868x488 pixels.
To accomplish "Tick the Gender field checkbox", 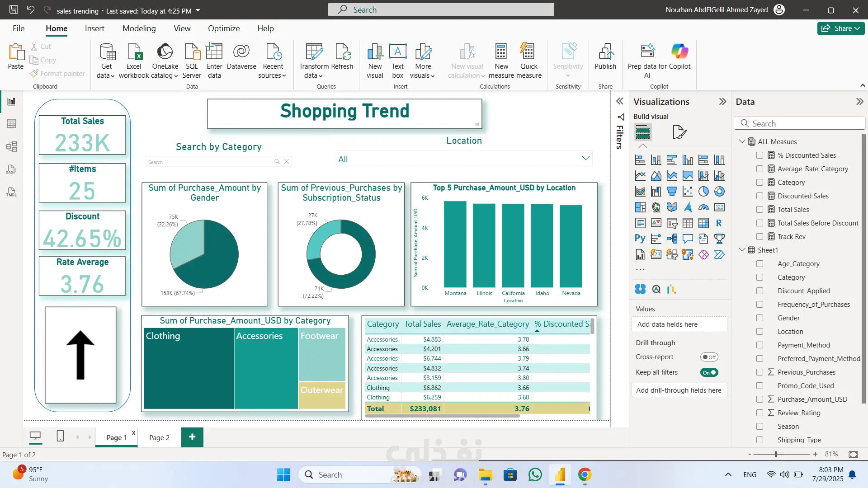I will pyautogui.click(x=759, y=318).
